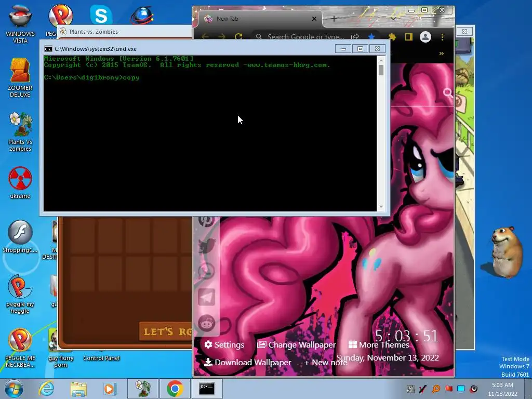Viewport: 532px width, 399px height.
Task: Open Windows Explorer folder taskbar icon
Action: pos(78,389)
